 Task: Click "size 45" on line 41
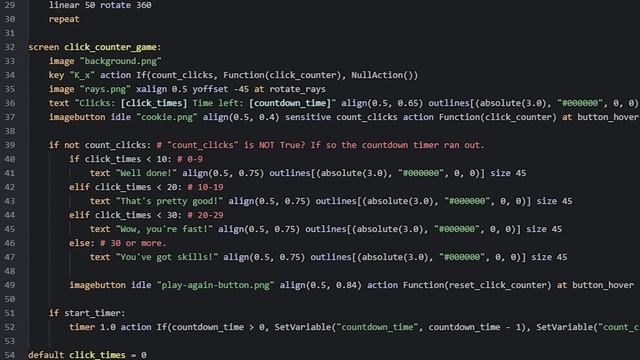508,173
